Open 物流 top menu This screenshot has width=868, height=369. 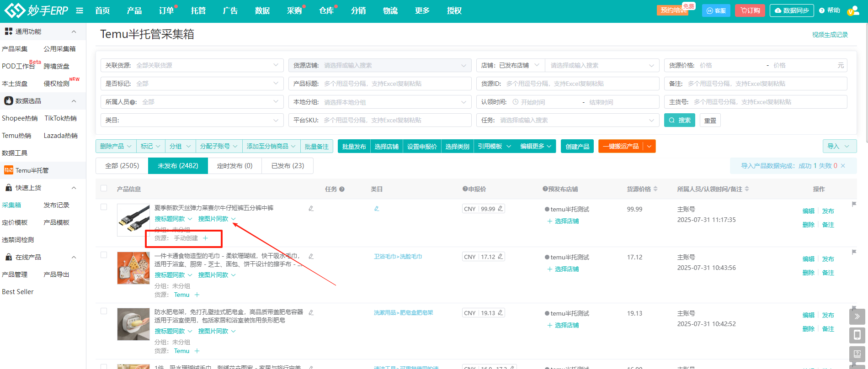(x=390, y=11)
